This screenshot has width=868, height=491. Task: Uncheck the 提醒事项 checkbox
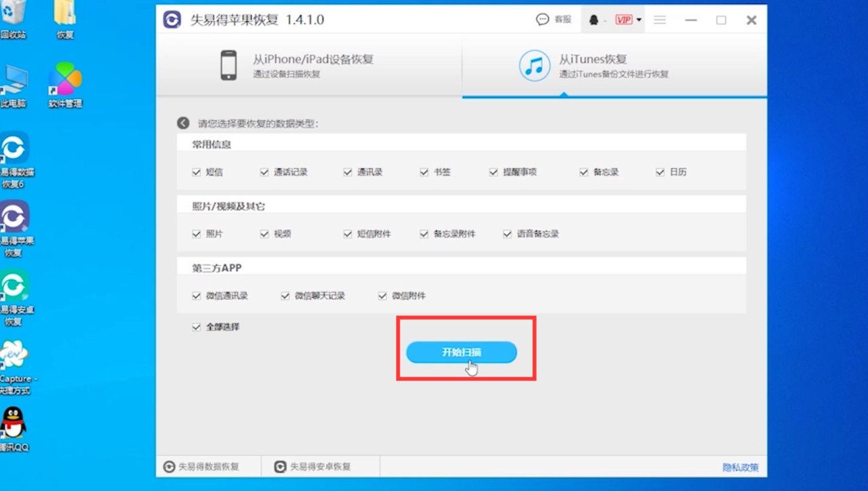pos(494,172)
